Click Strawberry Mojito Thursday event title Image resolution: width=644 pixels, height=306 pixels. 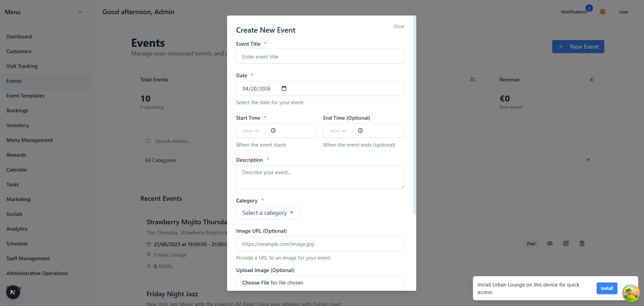coord(187,222)
